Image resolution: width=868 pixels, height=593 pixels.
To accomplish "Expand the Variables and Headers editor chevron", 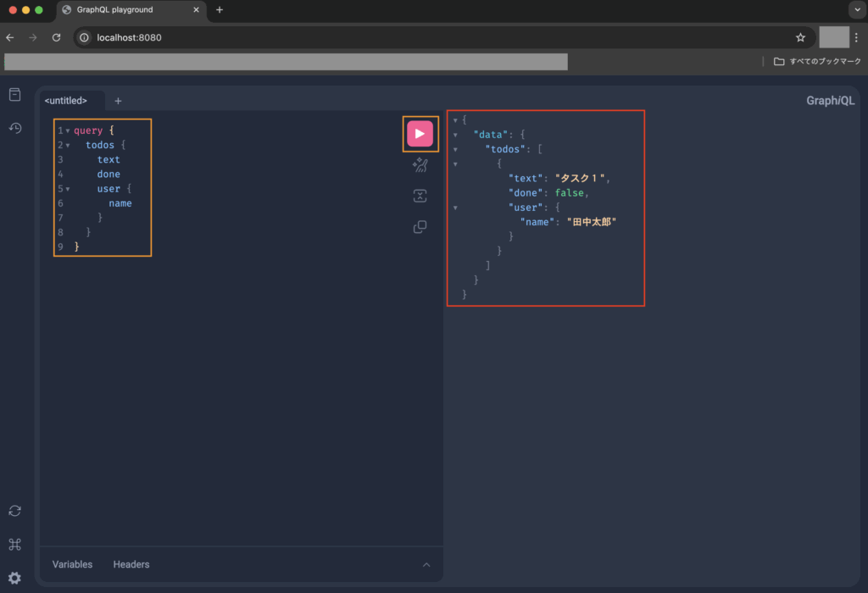I will pos(426,565).
